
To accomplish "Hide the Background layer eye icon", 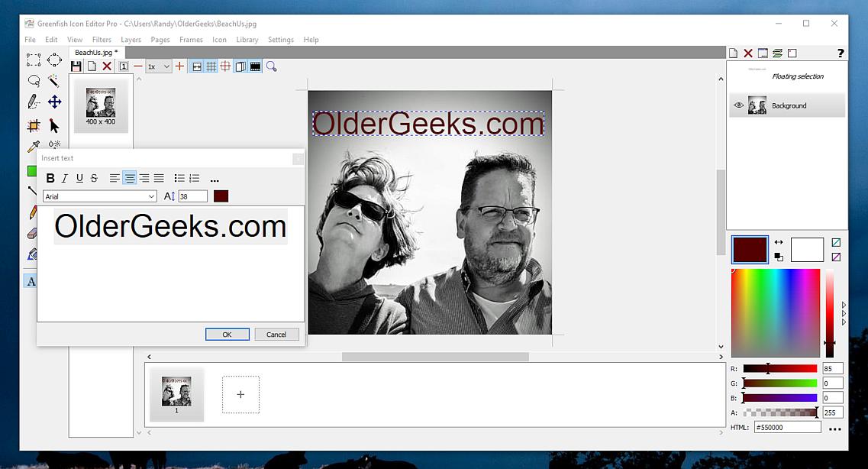I will [x=738, y=105].
